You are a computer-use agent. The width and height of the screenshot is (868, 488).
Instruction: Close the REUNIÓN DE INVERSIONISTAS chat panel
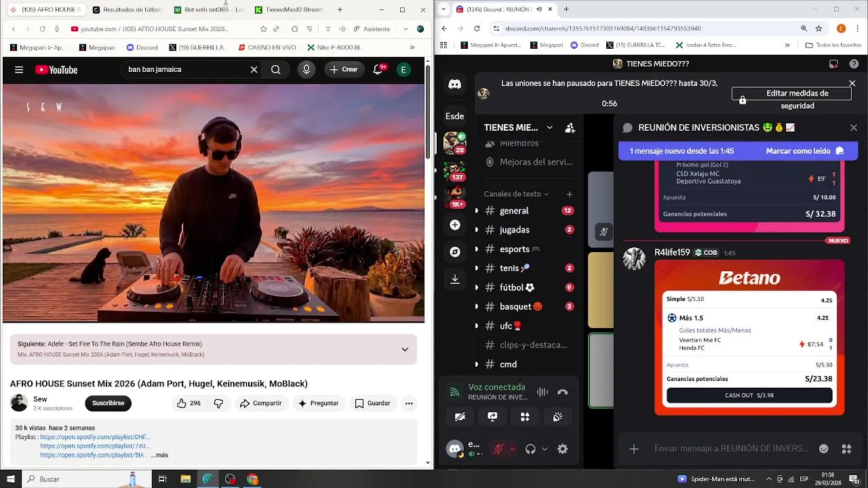854,127
